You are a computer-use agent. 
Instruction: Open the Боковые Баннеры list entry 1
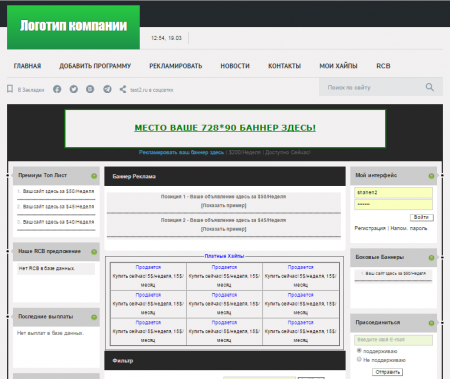[396, 273]
